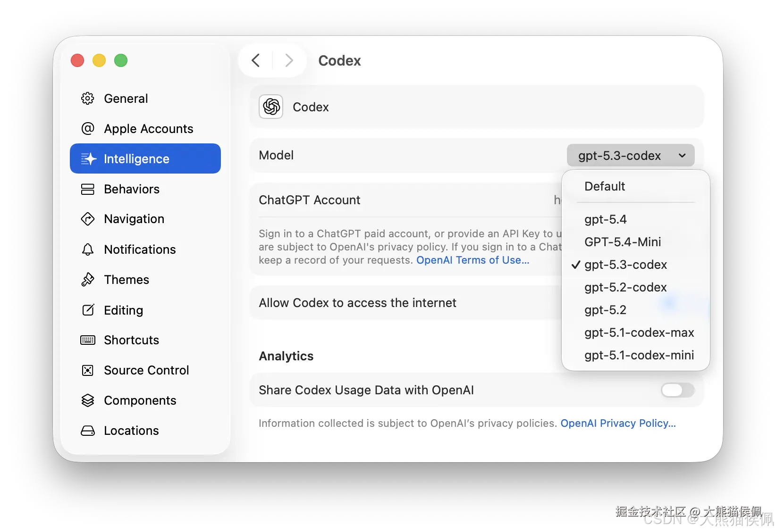Screen dimensions: 776x532
Task: Open General settings pane
Action: click(145, 99)
